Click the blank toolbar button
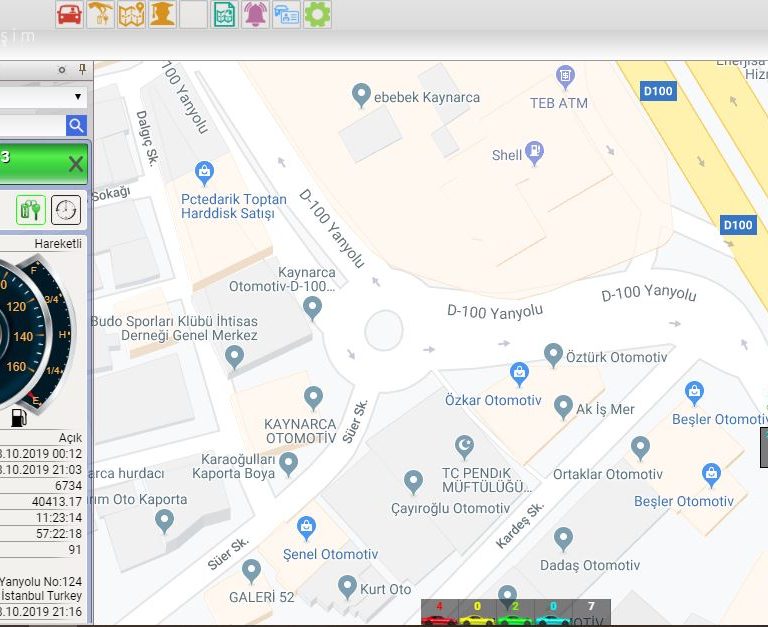Screen dimensions: 768x627 pyautogui.click(x=193, y=14)
